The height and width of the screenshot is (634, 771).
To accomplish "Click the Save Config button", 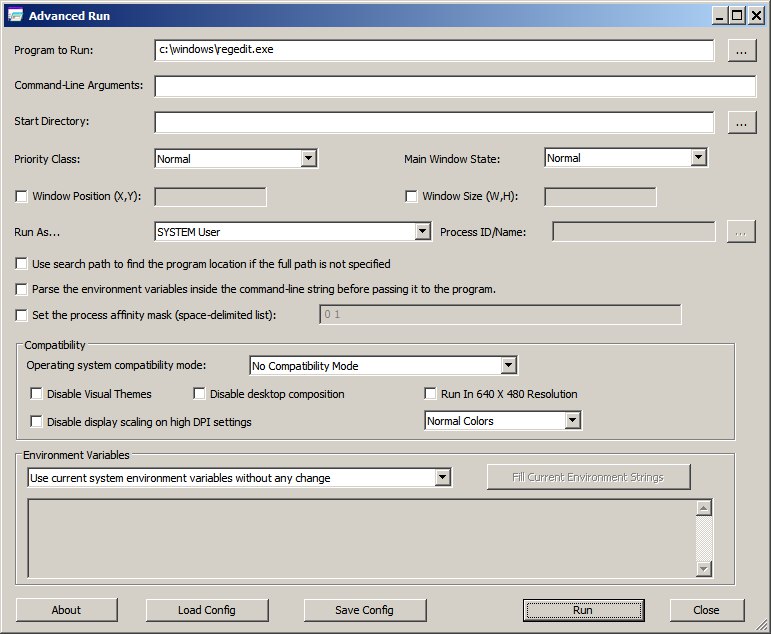I will point(364,610).
